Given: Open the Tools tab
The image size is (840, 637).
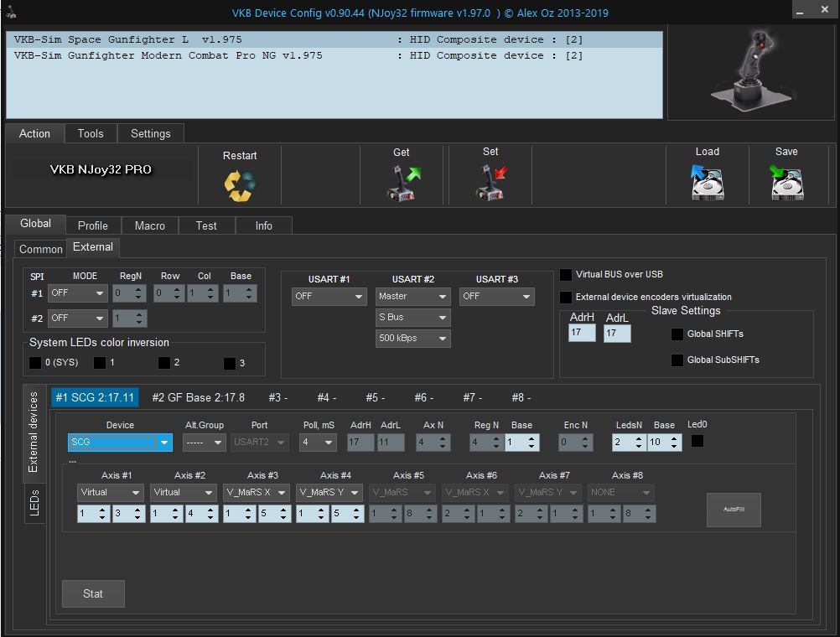Looking at the screenshot, I should click(91, 133).
